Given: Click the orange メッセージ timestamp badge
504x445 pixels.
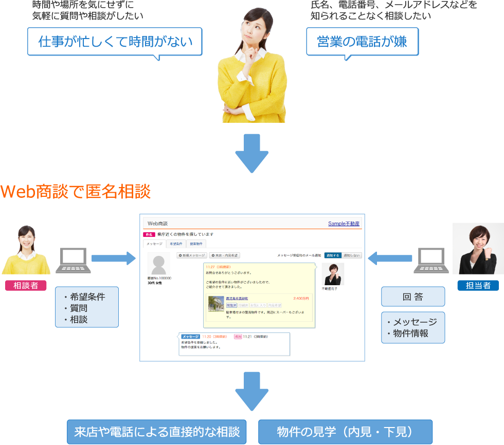Looking at the screenshot, I should pos(190,336).
